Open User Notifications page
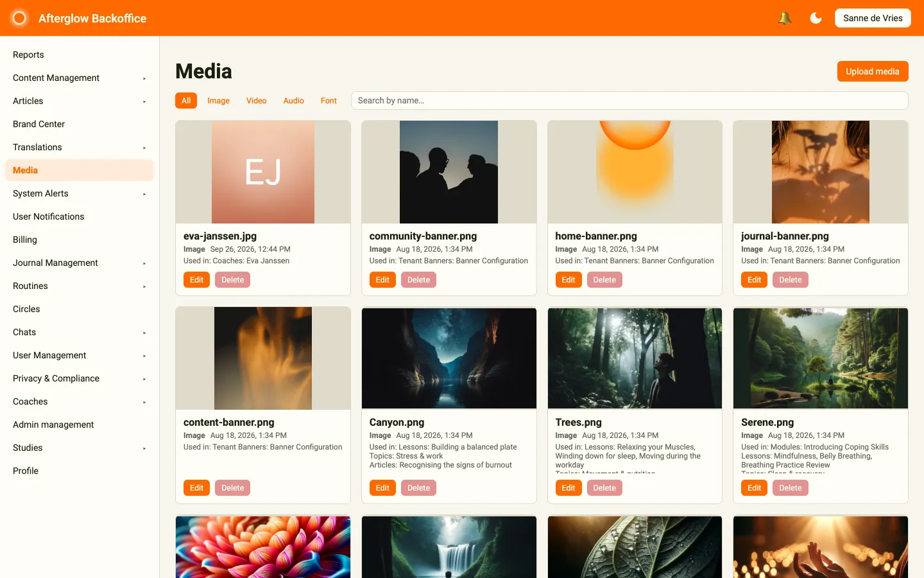Image resolution: width=924 pixels, height=578 pixels. [80, 216]
